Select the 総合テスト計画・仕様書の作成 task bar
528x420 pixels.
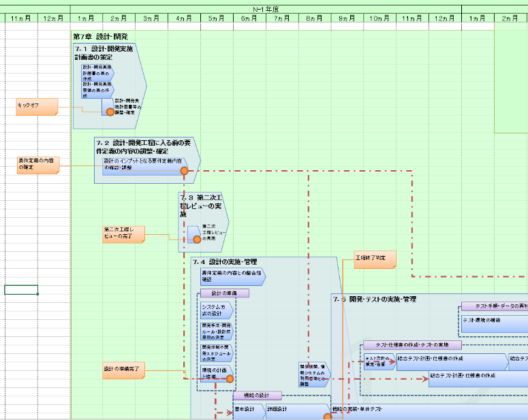tap(478, 378)
